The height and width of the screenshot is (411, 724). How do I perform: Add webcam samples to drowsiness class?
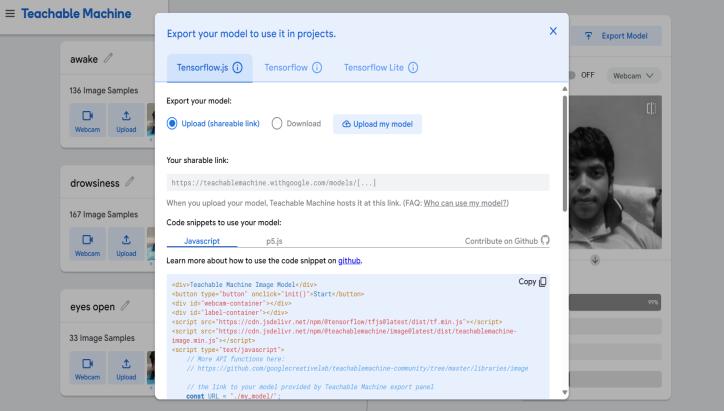[x=88, y=244]
